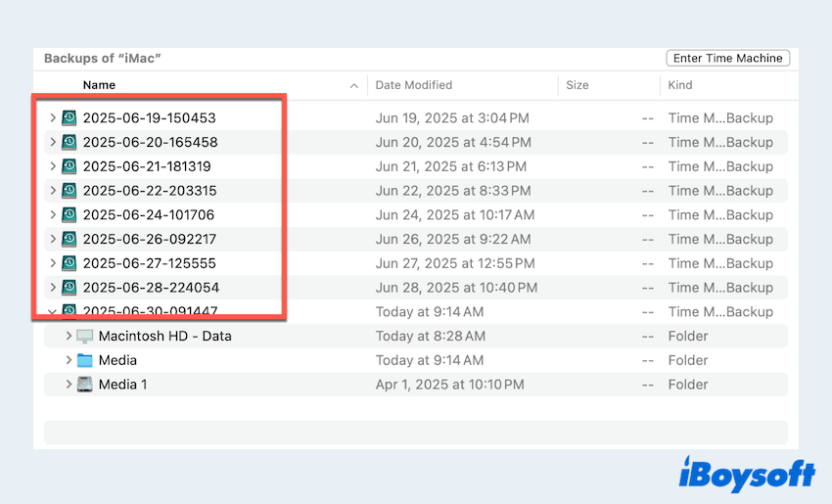The width and height of the screenshot is (832, 504).
Task: Collapse the 2025-06-30-091447 backup
Action: coord(53,311)
